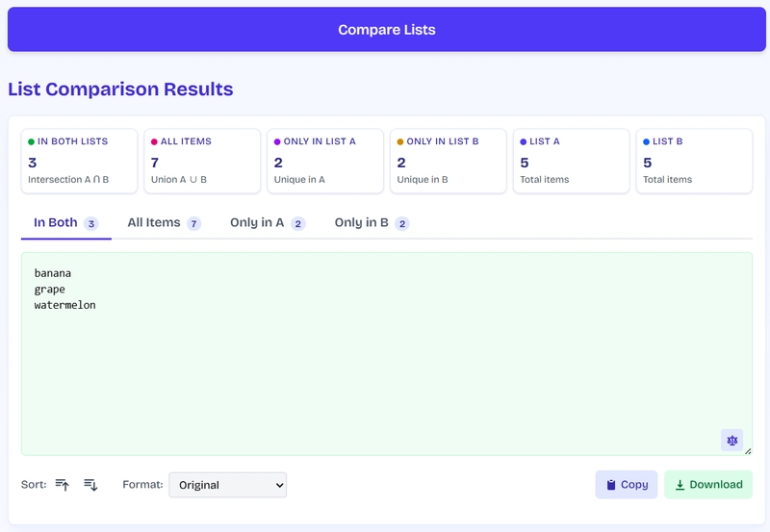Click the Compare Lists button
The width and height of the screenshot is (770, 532).
(387, 30)
